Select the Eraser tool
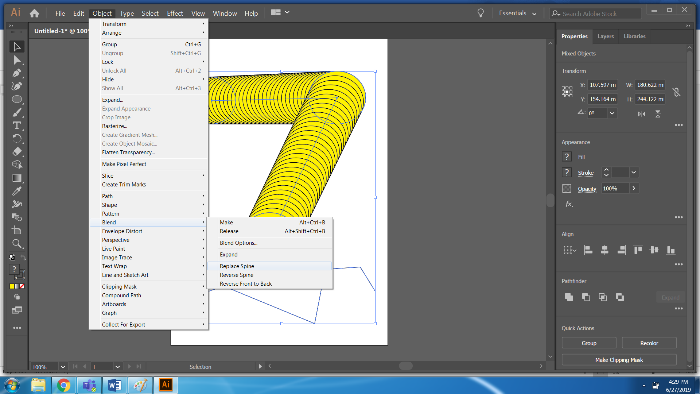This screenshot has height=394, width=700. (17, 152)
